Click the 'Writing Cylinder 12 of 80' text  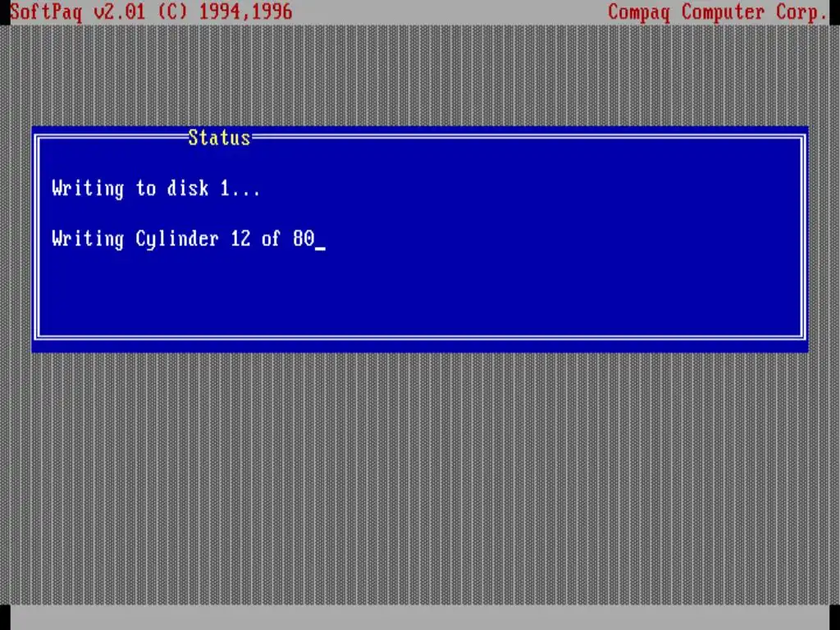click(183, 239)
